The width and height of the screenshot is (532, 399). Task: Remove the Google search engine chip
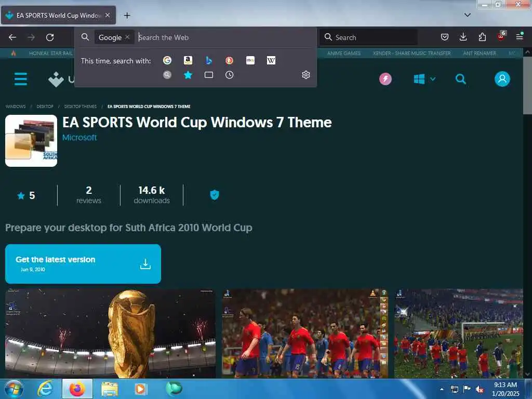127,37
